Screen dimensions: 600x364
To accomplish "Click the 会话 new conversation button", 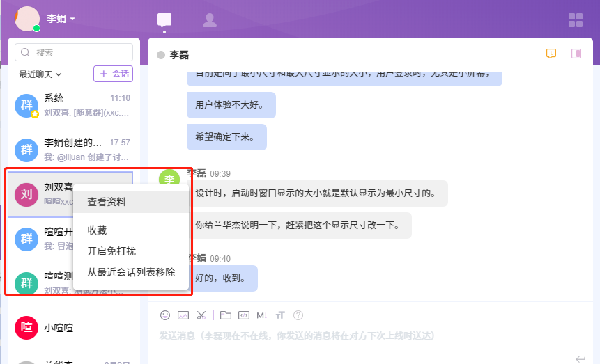I will pyautogui.click(x=113, y=74).
